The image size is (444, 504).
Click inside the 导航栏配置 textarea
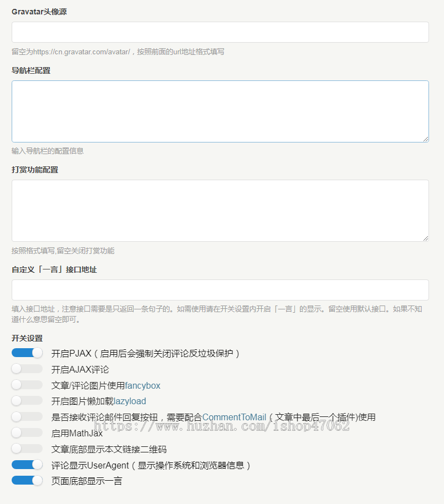coord(220,111)
